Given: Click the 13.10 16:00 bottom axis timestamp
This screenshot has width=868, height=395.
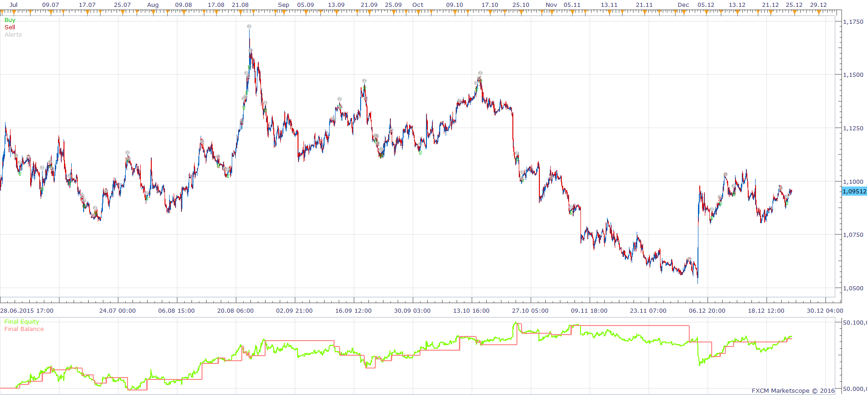Looking at the screenshot, I should tap(471, 311).
